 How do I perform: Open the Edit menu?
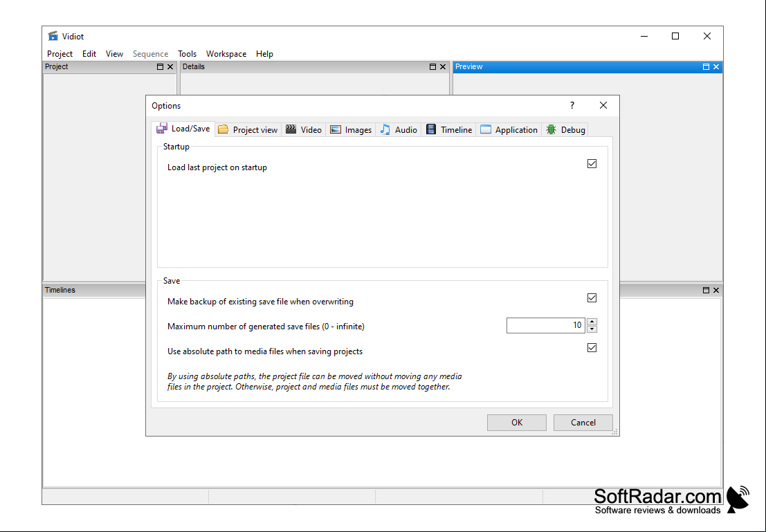(89, 54)
